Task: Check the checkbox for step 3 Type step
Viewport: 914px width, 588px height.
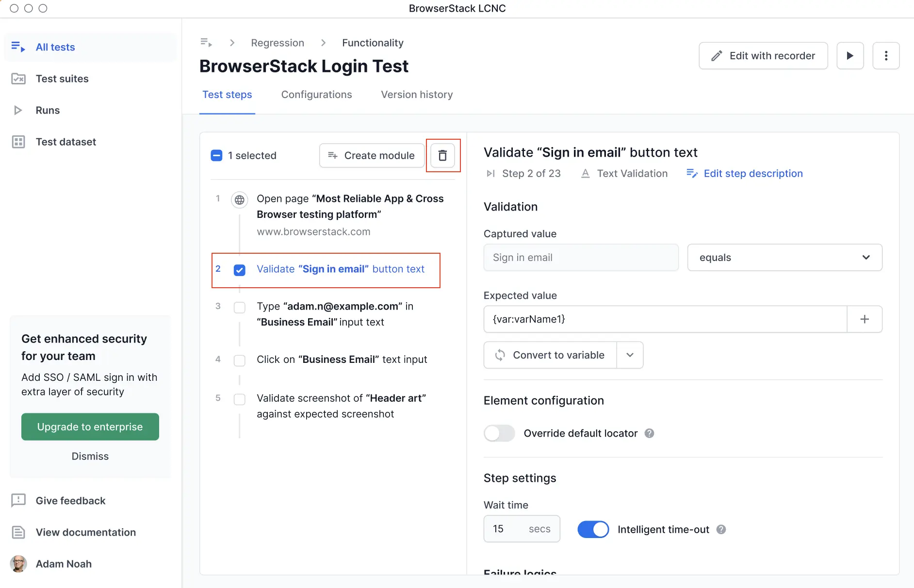Action: [x=240, y=307]
